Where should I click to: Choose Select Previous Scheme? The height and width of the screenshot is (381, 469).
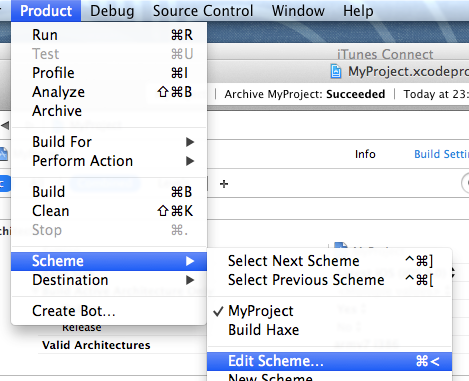[x=330, y=280]
